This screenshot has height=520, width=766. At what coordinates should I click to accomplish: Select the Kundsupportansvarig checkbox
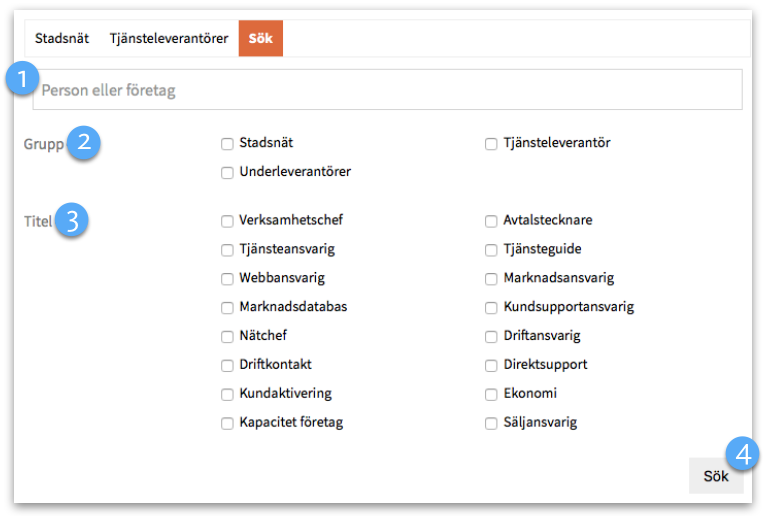click(x=491, y=307)
